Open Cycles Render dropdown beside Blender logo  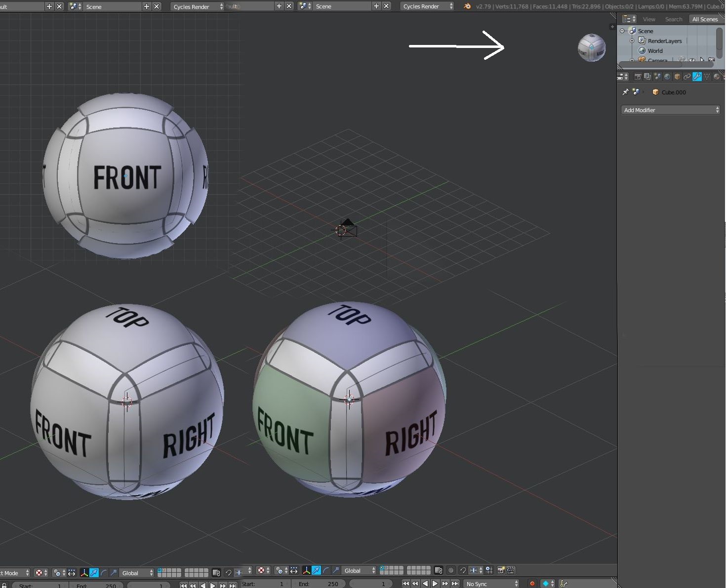click(x=428, y=6)
